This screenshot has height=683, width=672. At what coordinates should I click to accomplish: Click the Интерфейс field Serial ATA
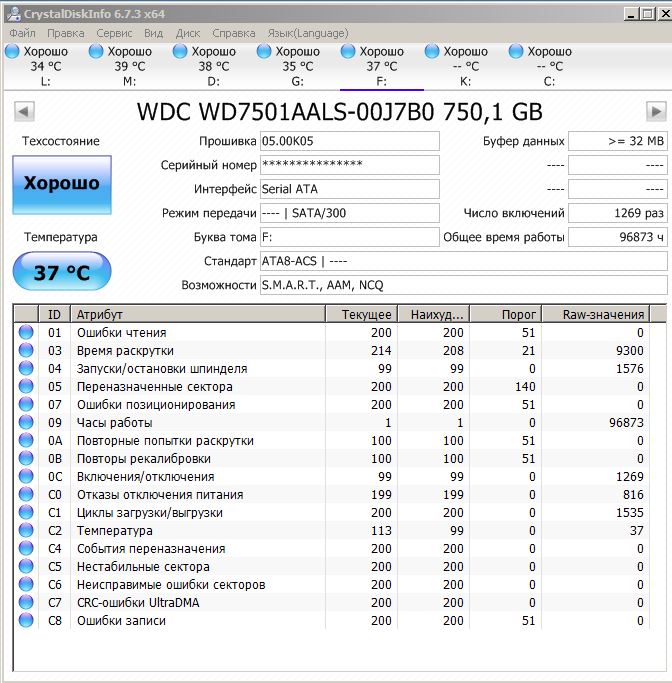[x=350, y=189]
